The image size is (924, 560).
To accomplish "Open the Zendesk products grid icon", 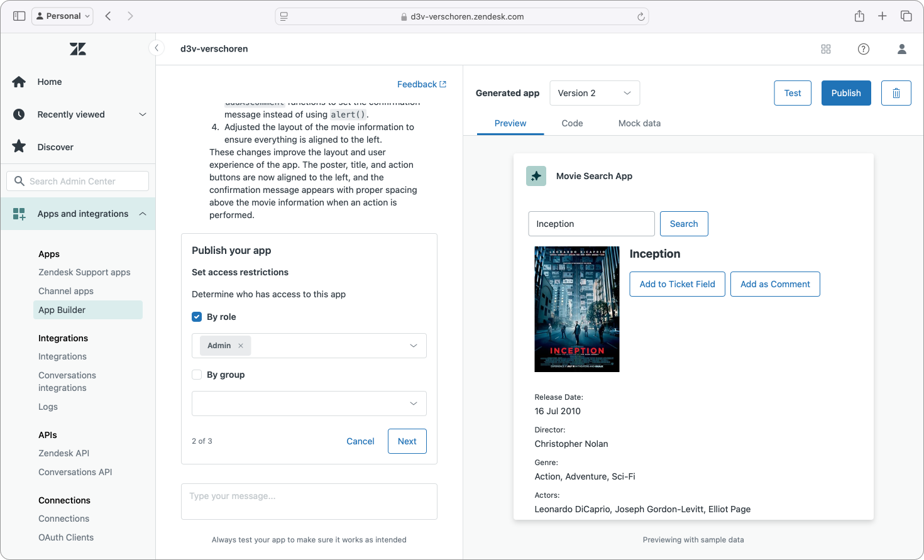I will click(x=826, y=49).
